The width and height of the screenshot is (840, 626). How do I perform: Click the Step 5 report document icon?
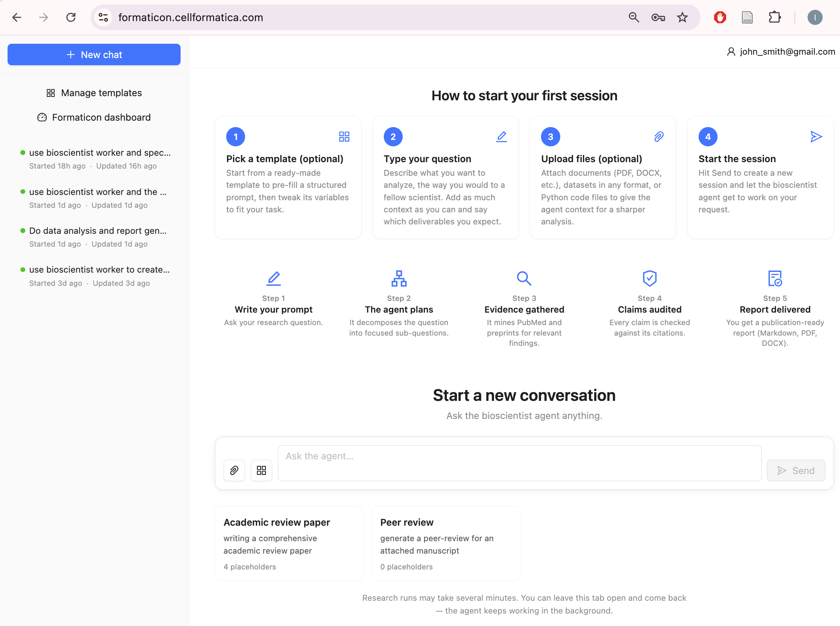(775, 279)
